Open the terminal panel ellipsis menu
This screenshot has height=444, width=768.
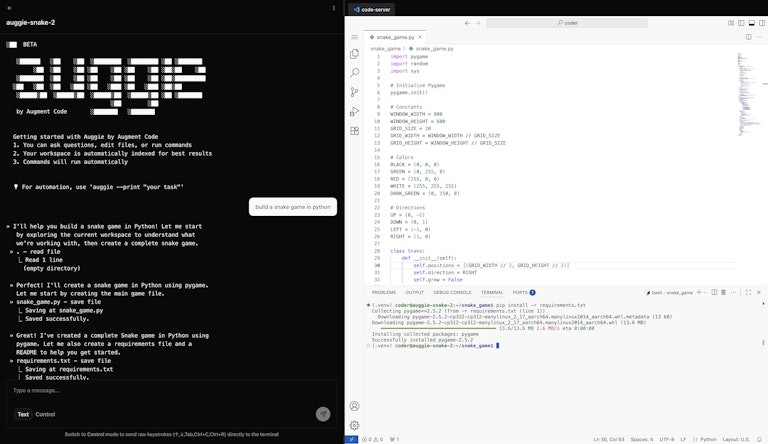733,293
